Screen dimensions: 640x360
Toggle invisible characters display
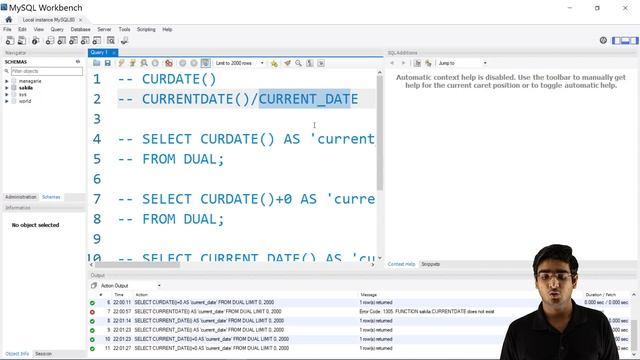310,63
